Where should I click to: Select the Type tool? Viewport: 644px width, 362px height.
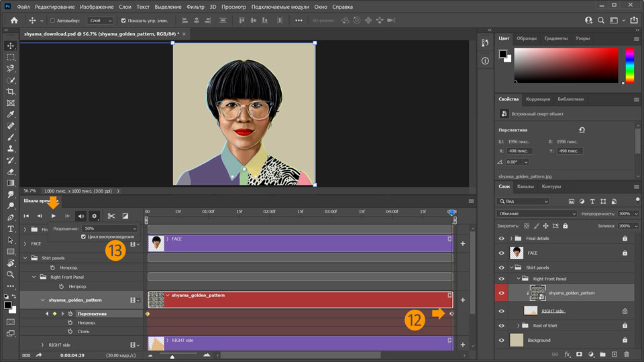pyautogui.click(x=11, y=229)
